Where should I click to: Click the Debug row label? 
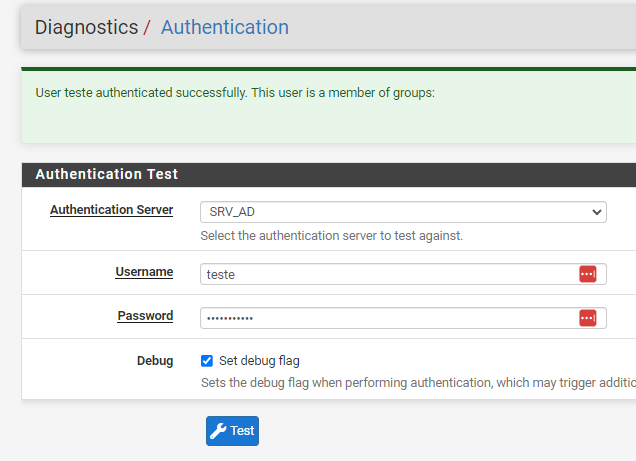click(155, 360)
